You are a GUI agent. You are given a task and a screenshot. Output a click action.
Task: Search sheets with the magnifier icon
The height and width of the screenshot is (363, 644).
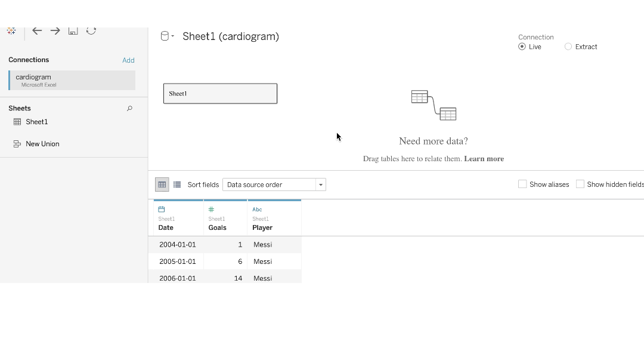pyautogui.click(x=129, y=109)
